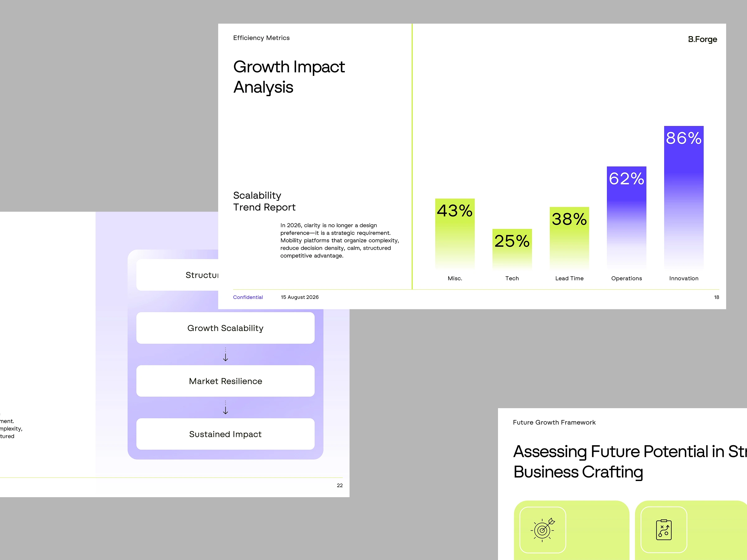The width and height of the screenshot is (747, 560).
Task: Select the Sustained Impact box
Action: [225, 434]
